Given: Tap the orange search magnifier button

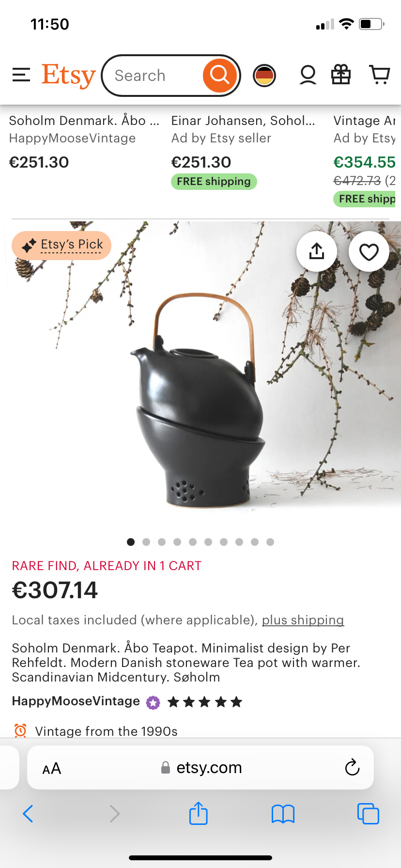Looking at the screenshot, I should [219, 75].
